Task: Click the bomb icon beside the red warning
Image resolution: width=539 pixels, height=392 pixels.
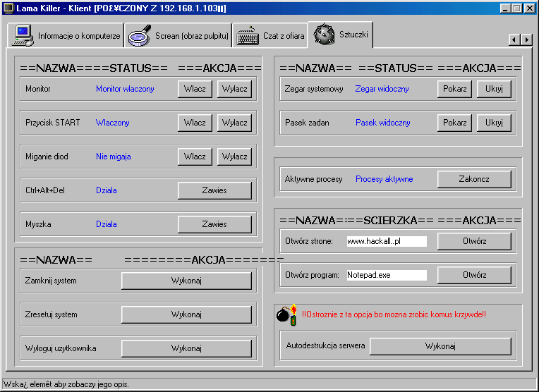Action: [x=285, y=315]
